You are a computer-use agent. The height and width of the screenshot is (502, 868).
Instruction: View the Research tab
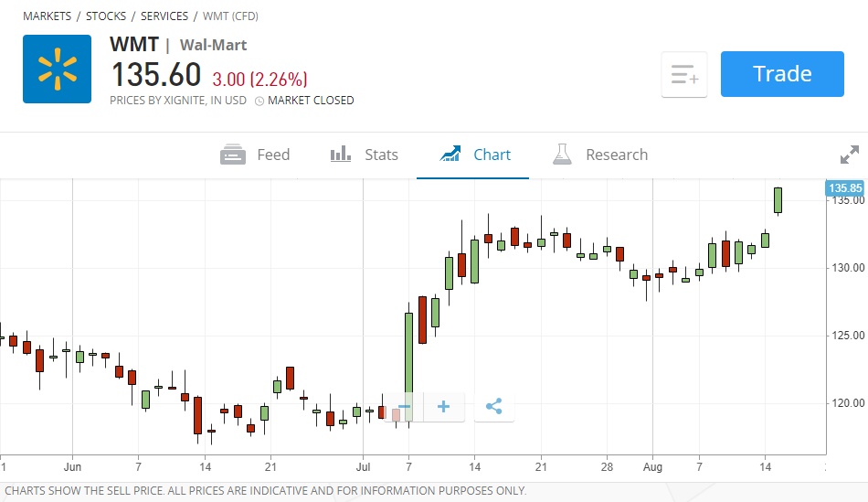[x=600, y=155]
